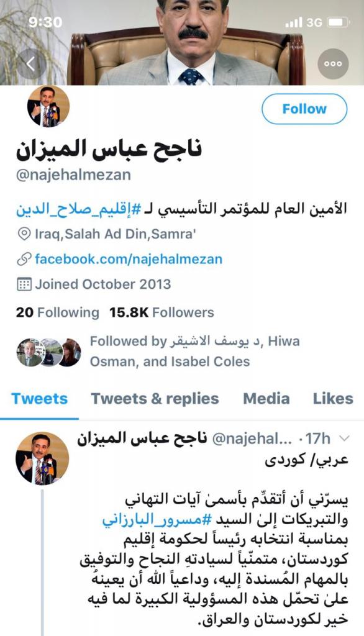Image resolution: width=364 pixels, height=636 pixels.
Task: Select the Likes tab
Action: click(x=333, y=399)
